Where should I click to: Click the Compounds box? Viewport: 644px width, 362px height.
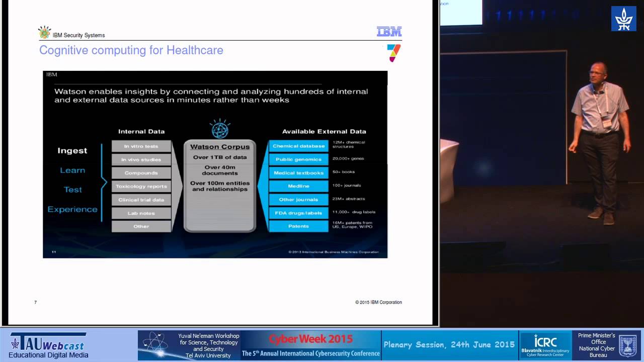click(x=141, y=173)
